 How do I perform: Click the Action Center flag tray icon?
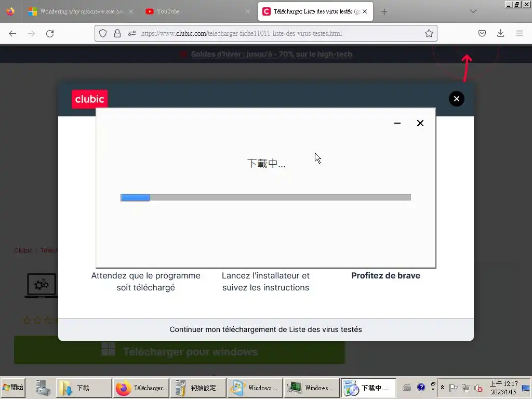(x=453, y=388)
